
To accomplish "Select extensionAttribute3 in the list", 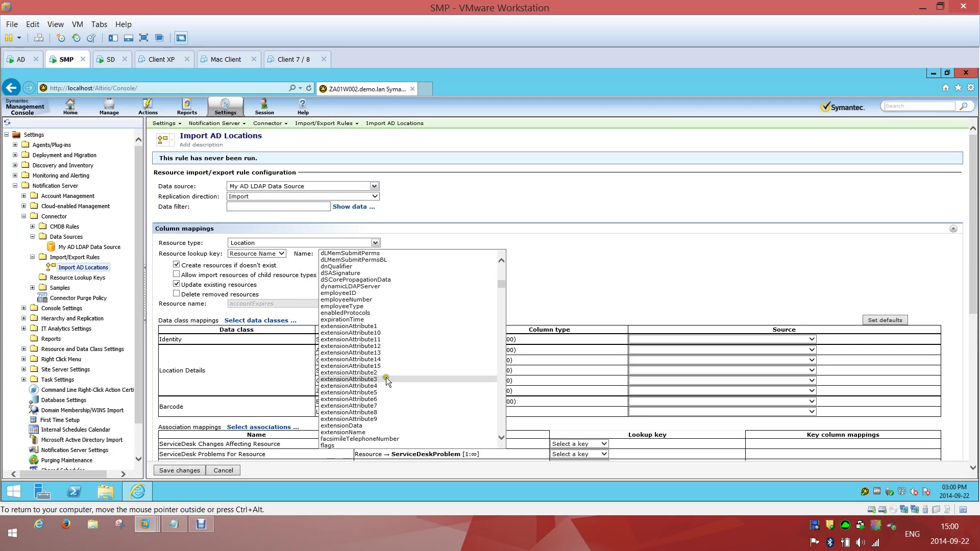I will coord(408,379).
